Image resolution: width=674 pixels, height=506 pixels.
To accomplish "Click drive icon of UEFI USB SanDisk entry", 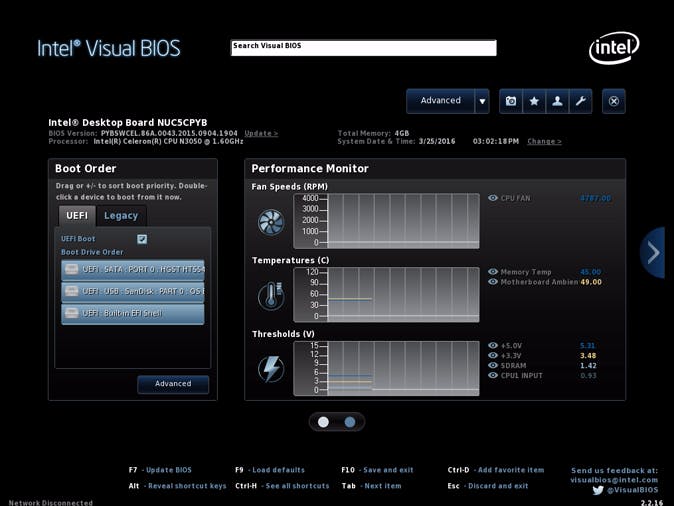I will (x=71, y=291).
